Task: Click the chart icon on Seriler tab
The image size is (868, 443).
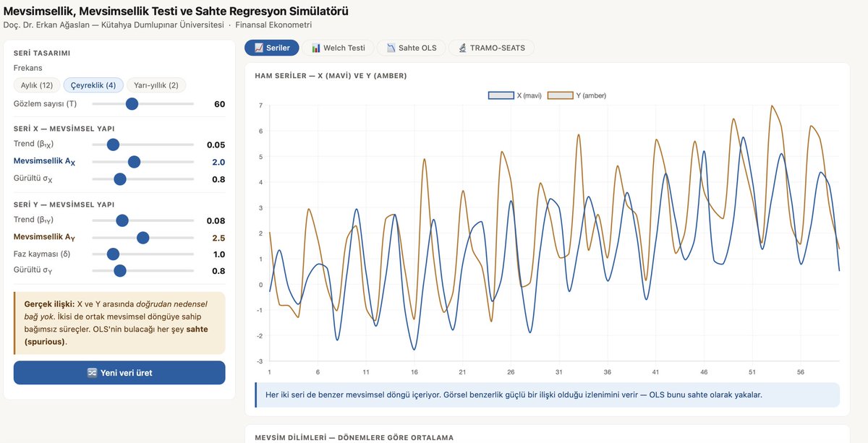Action: pos(259,48)
